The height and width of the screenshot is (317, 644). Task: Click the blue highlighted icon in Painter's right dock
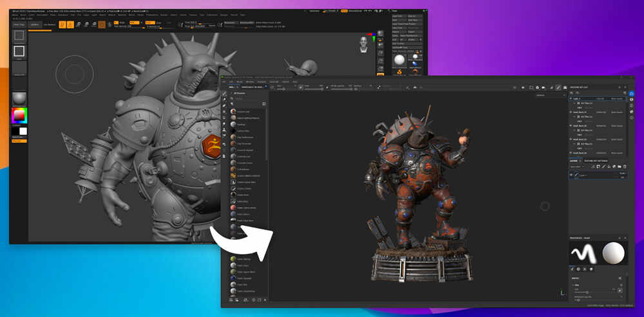[x=631, y=94]
